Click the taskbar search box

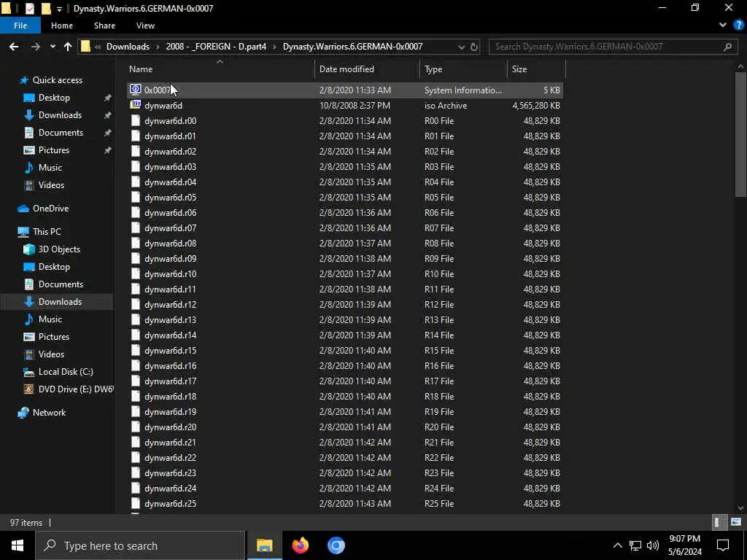pos(140,545)
